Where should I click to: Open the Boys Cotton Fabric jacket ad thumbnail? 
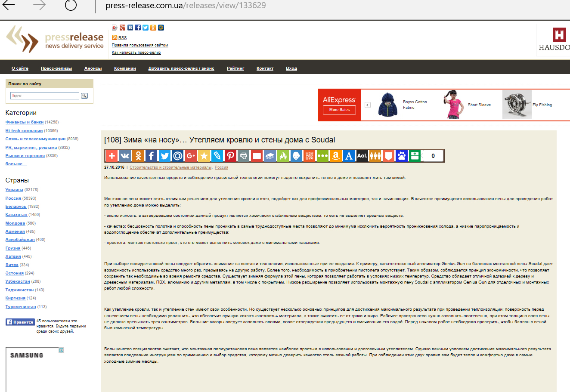coord(388,105)
